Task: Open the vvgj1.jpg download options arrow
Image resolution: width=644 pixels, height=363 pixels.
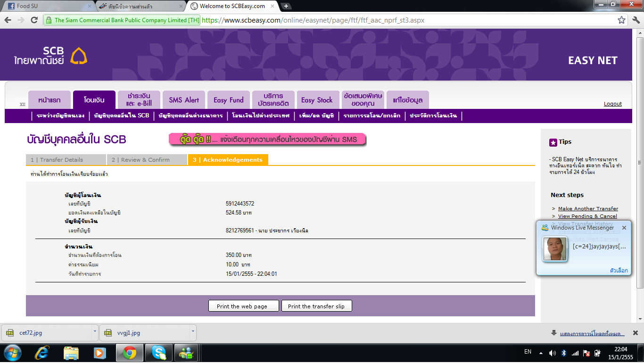Action: point(192,332)
